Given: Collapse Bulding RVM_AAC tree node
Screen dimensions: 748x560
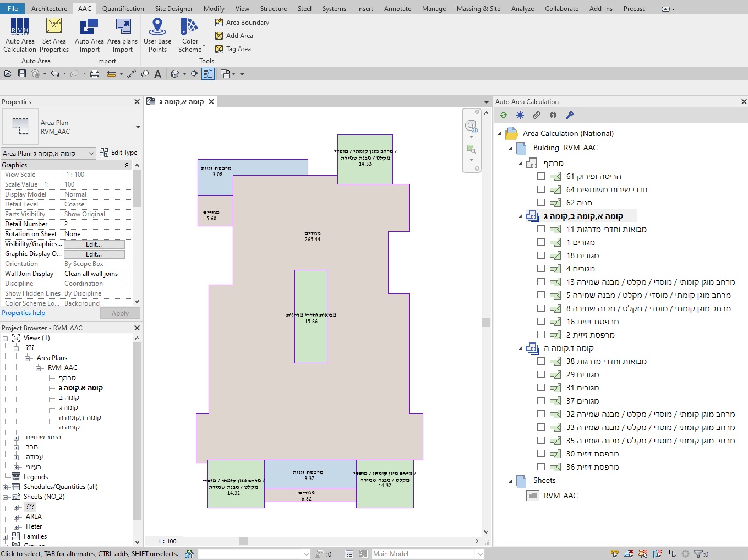Looking at the screenshot, I should (510, 148).
